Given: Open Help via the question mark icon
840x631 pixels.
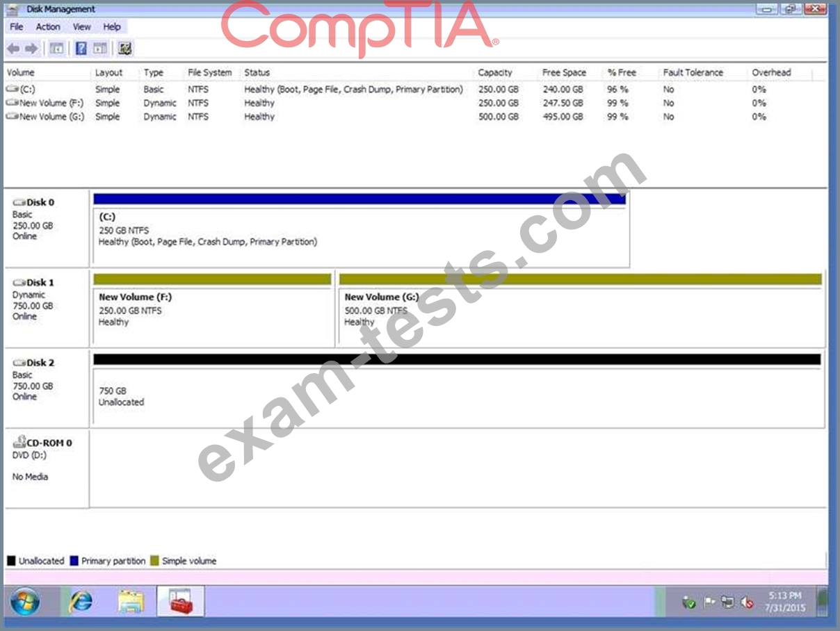Looking at the screenshot, I should click(81, 49).
